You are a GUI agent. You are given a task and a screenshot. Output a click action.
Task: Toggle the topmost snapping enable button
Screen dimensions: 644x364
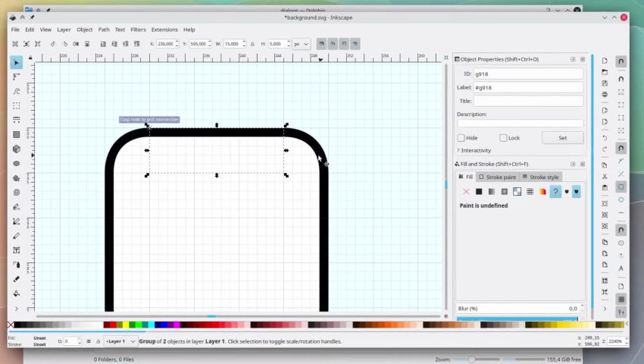coord(621,61)
